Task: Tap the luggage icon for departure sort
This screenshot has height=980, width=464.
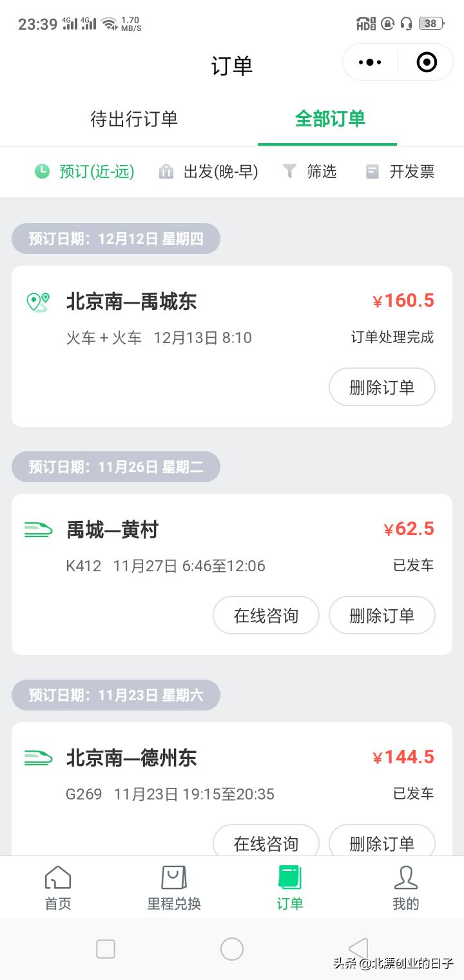Action: 166,171
